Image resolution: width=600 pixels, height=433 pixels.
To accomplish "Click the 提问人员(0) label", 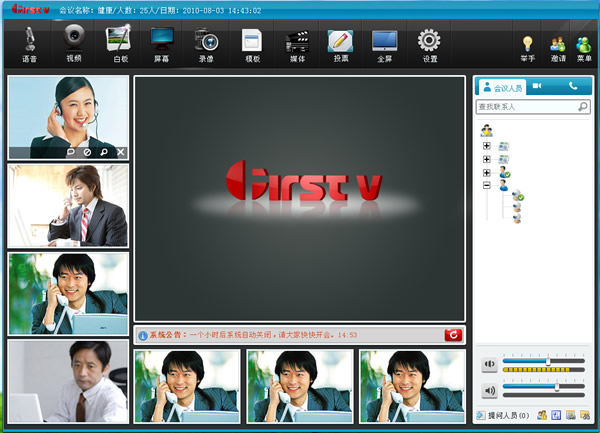I will point(509,415).
